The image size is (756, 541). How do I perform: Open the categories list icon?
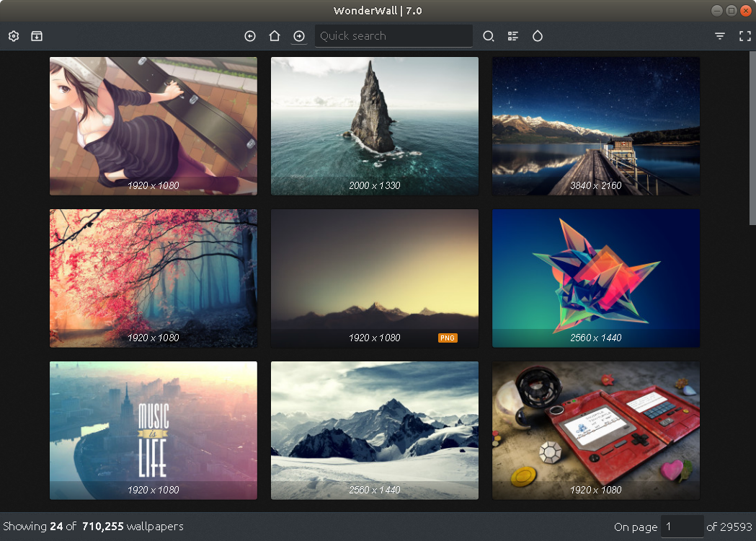coord(513,36)
